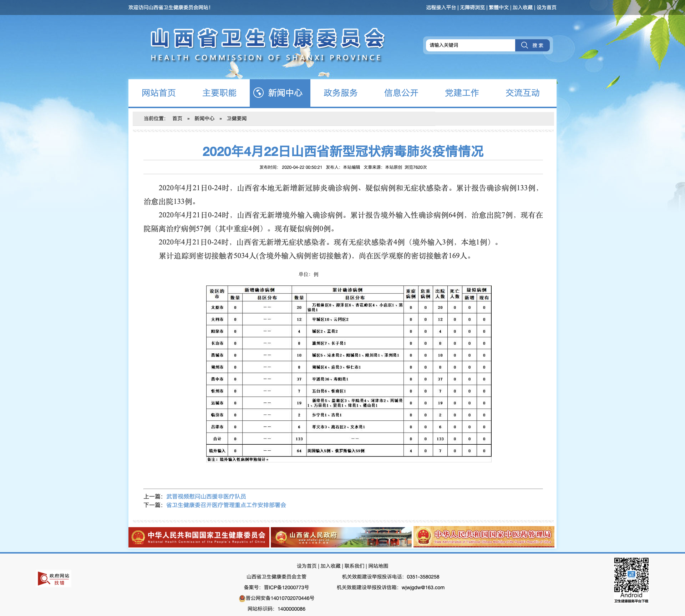Viewport: 685px width, 616px height.
Task: Click the 发布时间 2020-04-22 00:50:21 text
Action: coord(291,167)
